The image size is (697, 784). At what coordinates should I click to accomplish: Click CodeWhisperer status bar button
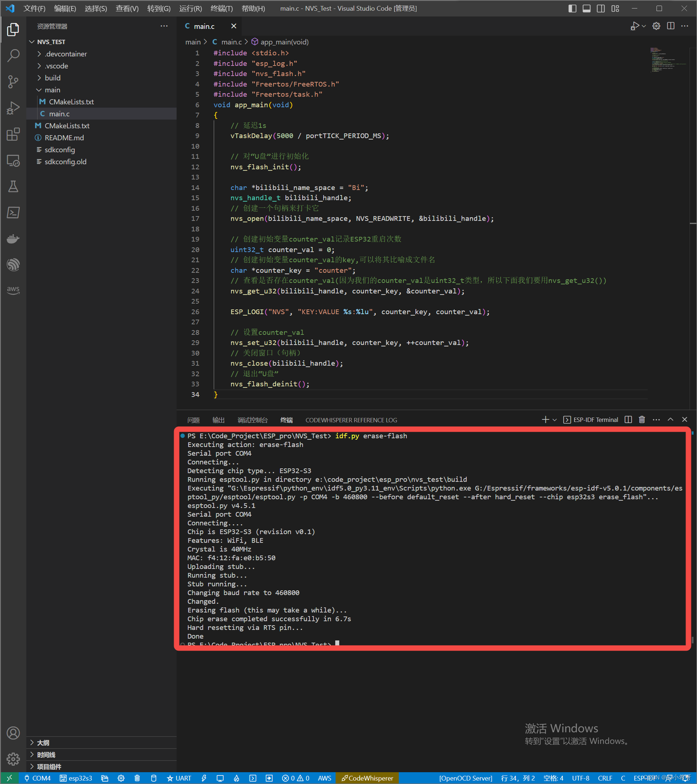[x=367, y=778]
